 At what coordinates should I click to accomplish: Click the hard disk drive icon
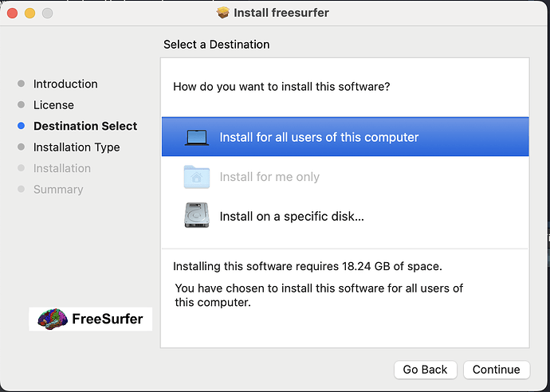(x=197, y=215)
